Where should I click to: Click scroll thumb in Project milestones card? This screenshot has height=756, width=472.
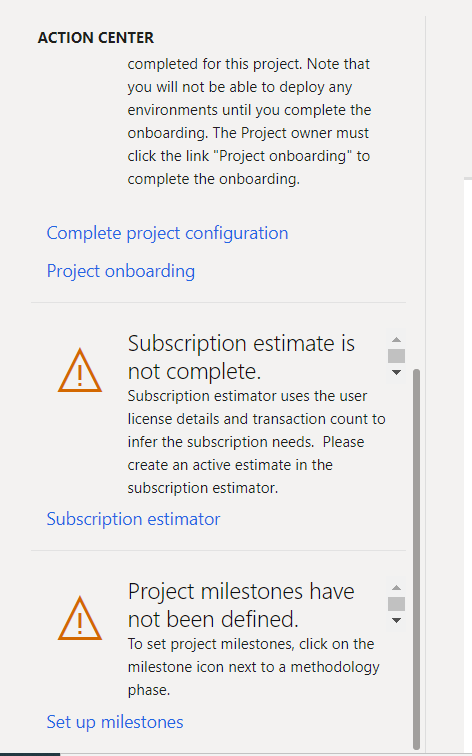396,604
